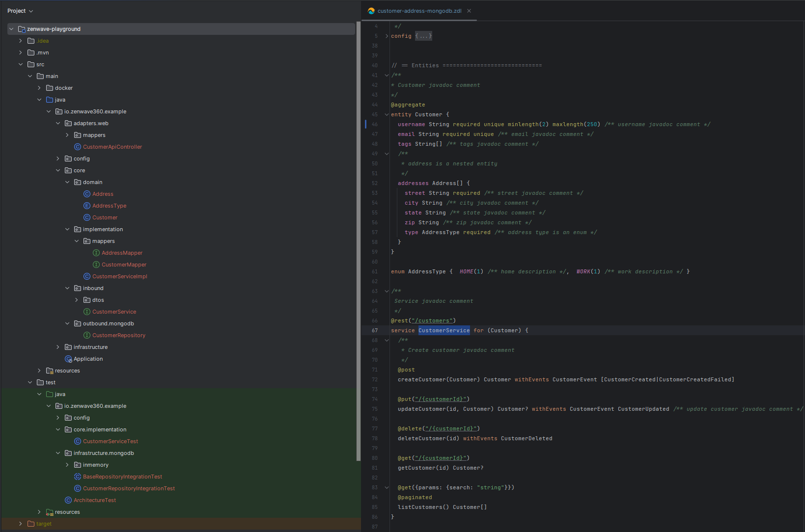The height and width of the screenshot is (532, 805).
Task: Collapse the zenwave-playground root node
Action: pos(11,29)
